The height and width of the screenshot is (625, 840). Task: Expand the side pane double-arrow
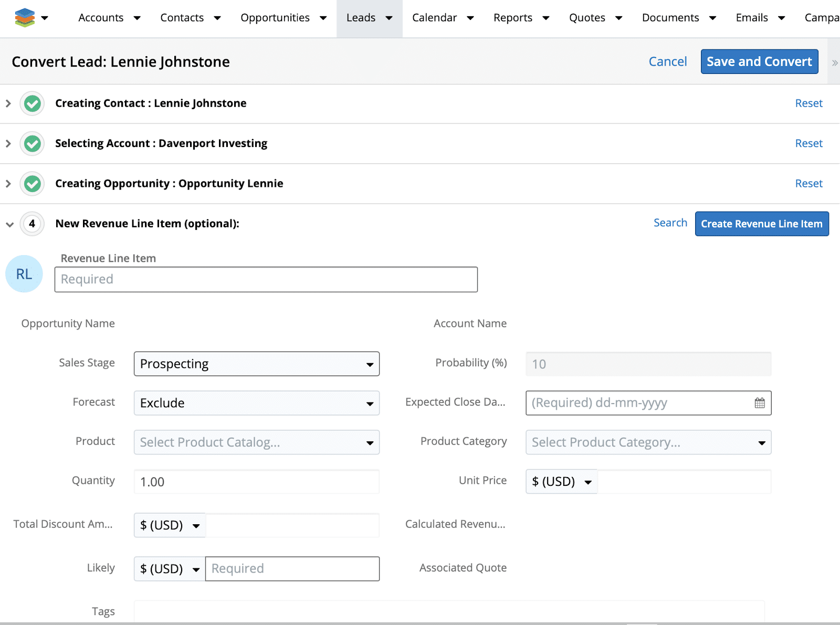[x=834, y=62]
